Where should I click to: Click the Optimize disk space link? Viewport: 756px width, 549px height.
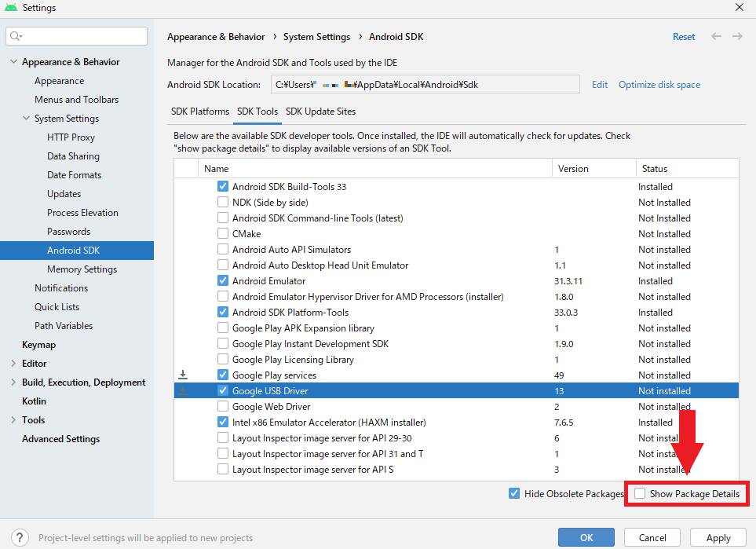tap(659, 84)
